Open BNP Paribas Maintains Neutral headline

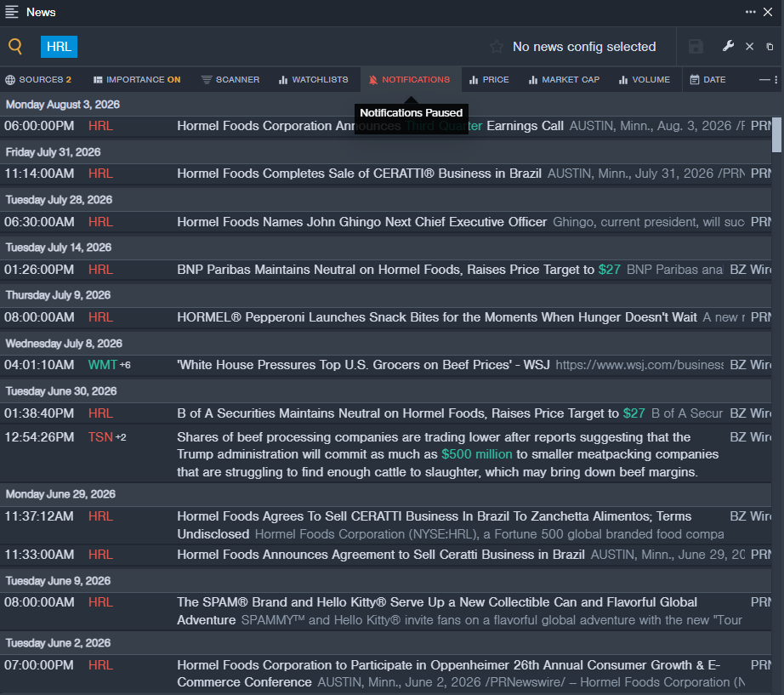point(399,270)
